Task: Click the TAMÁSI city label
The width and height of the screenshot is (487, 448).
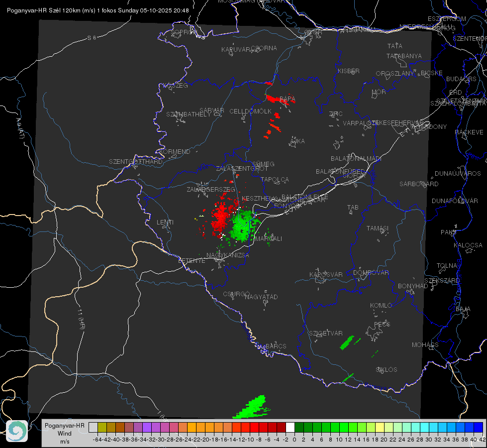Action: [x=378, y=228]
